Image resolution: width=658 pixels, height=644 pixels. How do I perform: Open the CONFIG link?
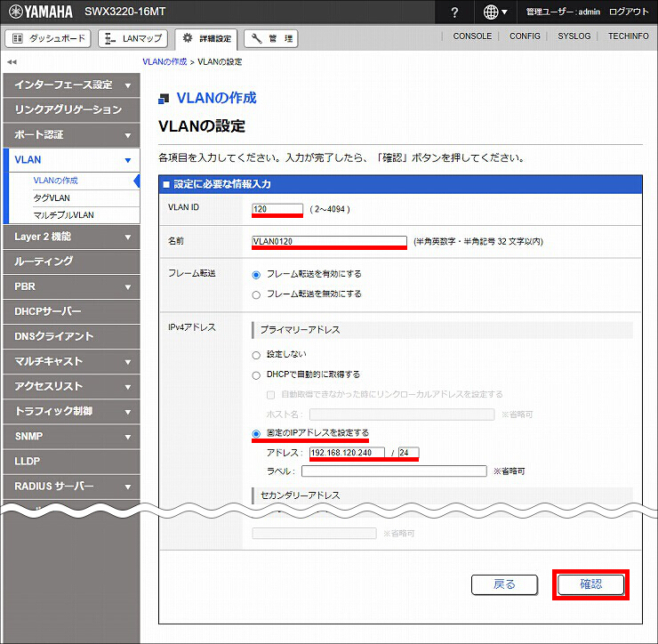click(525, 36)
